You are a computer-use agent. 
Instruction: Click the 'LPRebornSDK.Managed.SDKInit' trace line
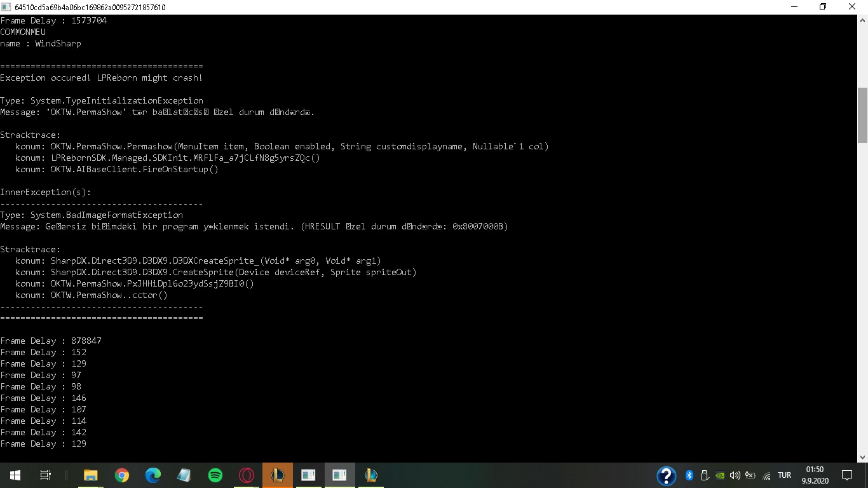[x=168, y=158]
